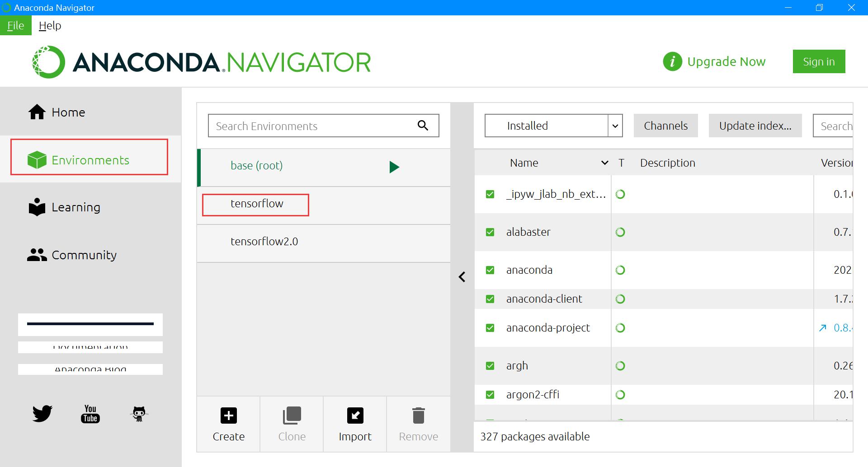Click the Name column sort arrow
This screenshot has height=467, width=868.
click(604, 163)
